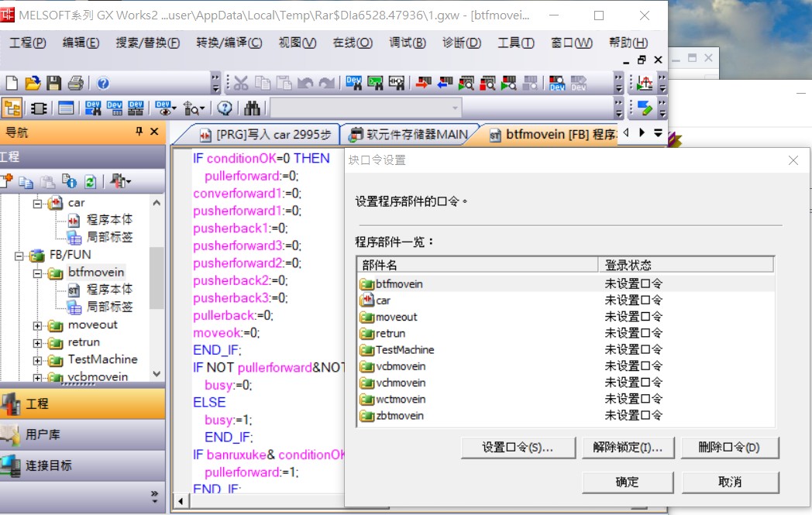Click the 设置口令(S)... button
The image size is (812, 515).
(518, 448)
